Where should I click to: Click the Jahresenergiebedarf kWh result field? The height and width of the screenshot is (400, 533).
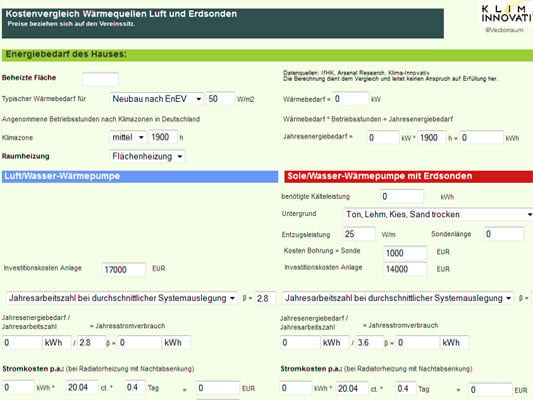481,138
